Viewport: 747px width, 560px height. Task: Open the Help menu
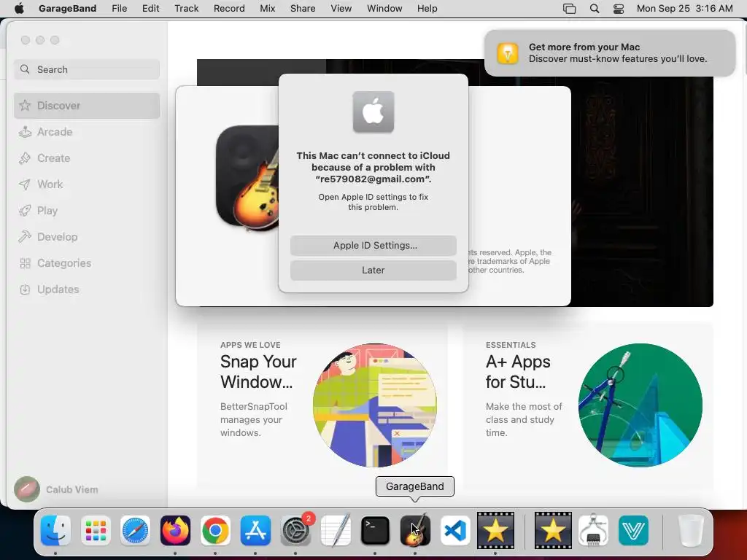(x=427, y=9)
